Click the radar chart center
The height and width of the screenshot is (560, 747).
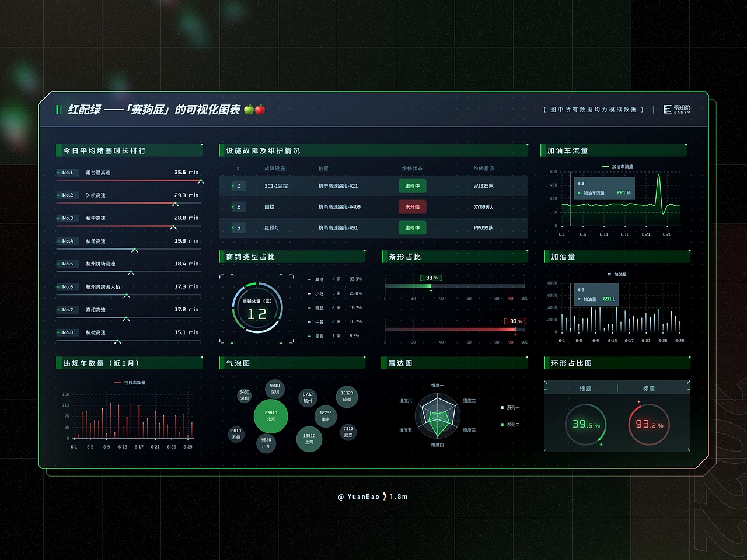click(438, 415)
